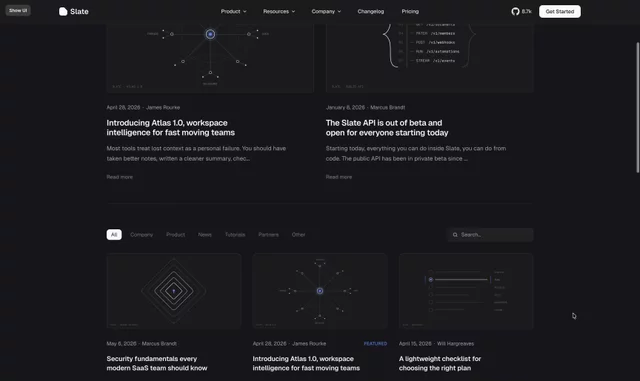Go to the Pricing page
The image size is (640, 381).
pyautogui.click(x=410, y=11)
